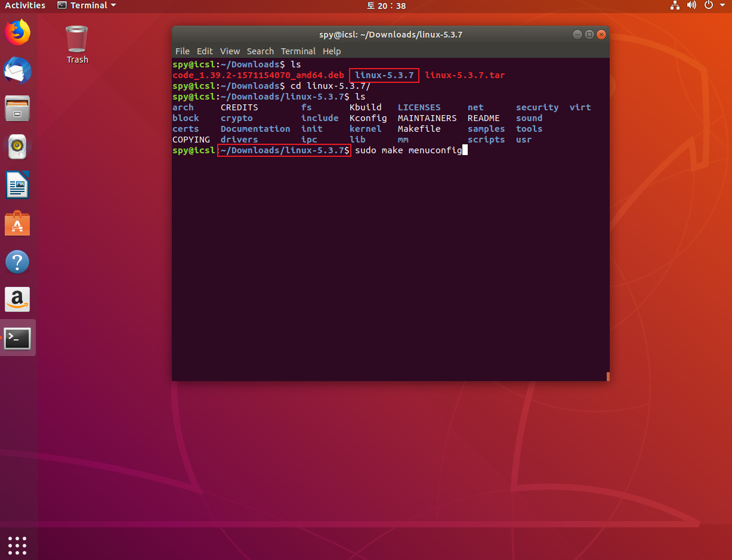Open the Search menu in Terminal

260,51
